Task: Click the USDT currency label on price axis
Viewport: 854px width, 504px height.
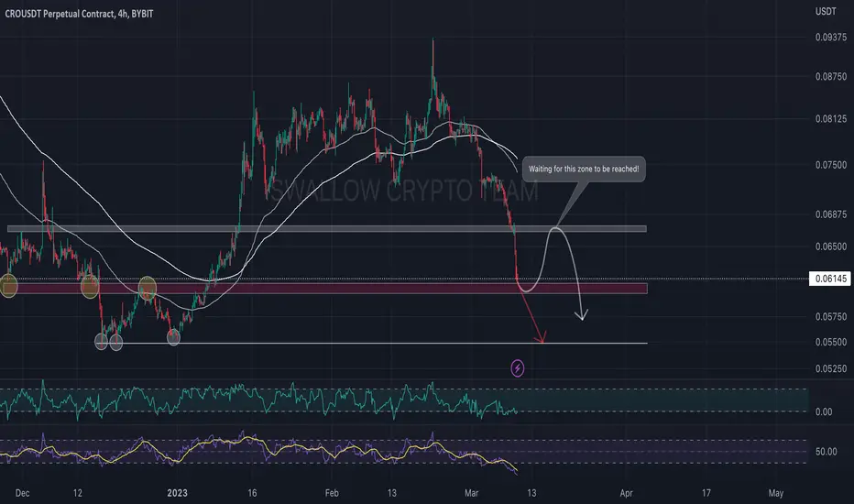Action: (x=826, y=11)
